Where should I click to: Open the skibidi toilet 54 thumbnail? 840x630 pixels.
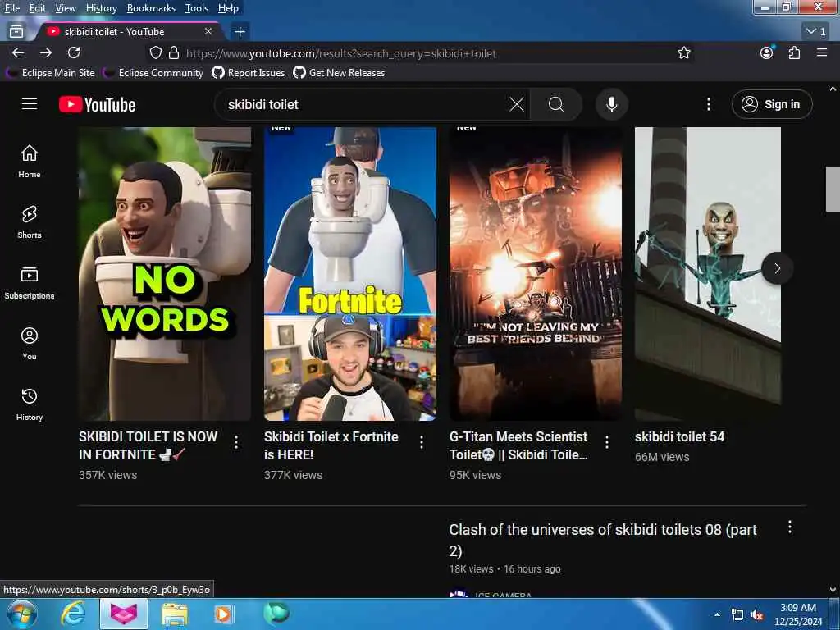(x=708, y=273)
